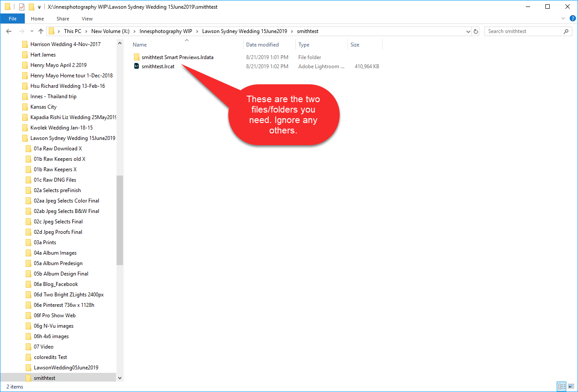Click the navigation pane scroll down arrow
Image resolution: width=578 pixels, height=392 pixels.
[120, 378]
